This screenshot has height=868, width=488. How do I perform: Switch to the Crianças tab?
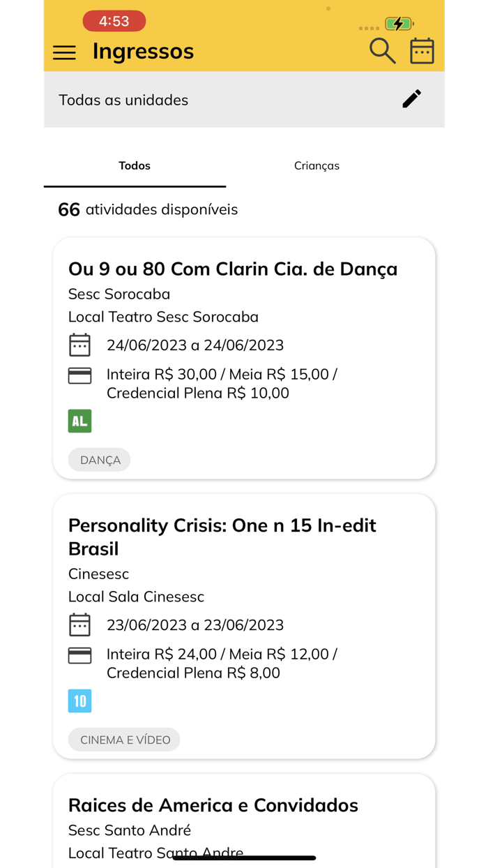point(317,165)
